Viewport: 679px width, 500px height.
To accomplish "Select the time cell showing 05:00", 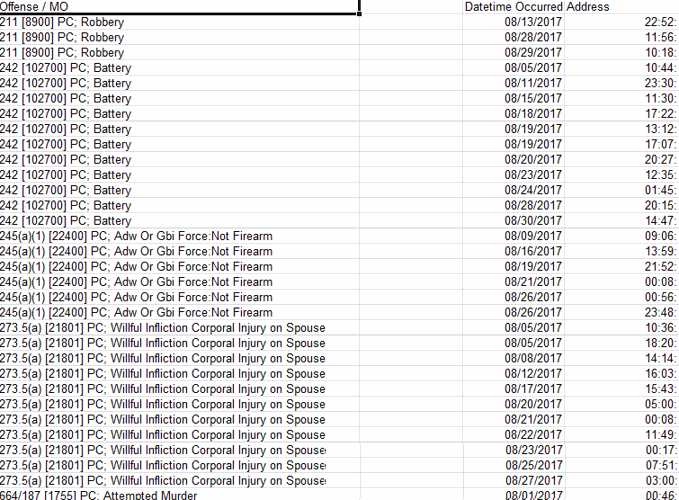I will click(x=661, y=405).
